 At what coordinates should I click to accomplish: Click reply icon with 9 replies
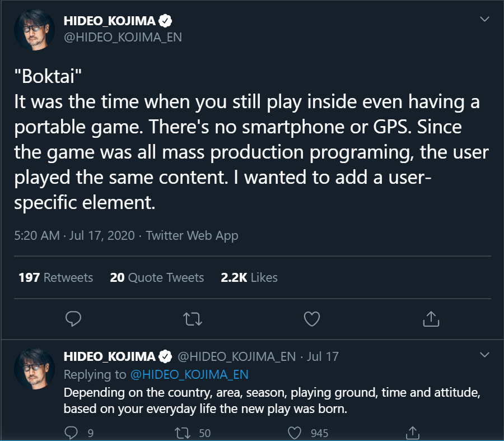(72, 433)
